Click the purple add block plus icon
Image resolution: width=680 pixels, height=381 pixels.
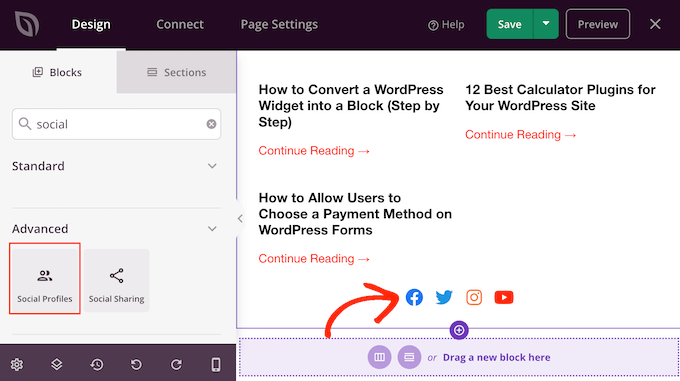[x=459, y=330]
